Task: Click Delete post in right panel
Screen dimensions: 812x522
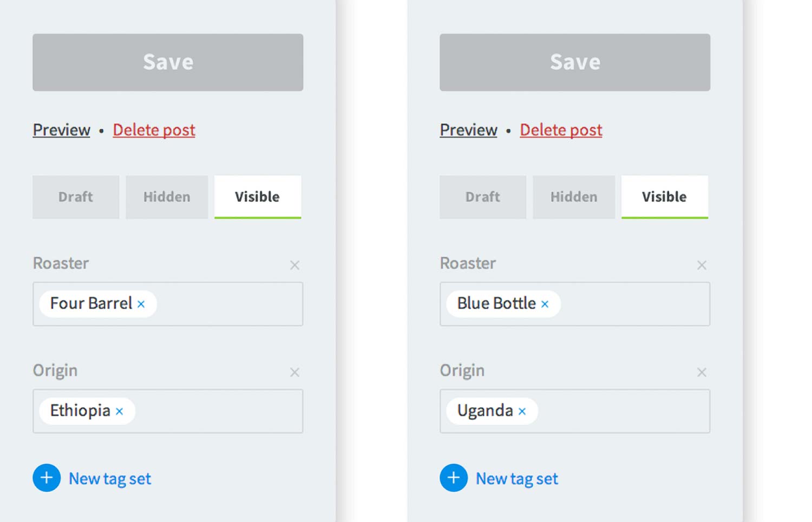Action: pos(561,130)
